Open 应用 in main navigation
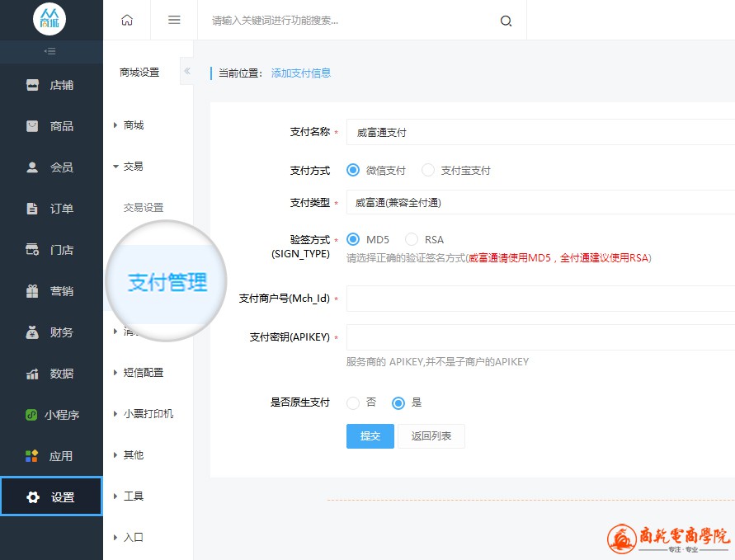The image size is (735, 560). coord(52,456)
